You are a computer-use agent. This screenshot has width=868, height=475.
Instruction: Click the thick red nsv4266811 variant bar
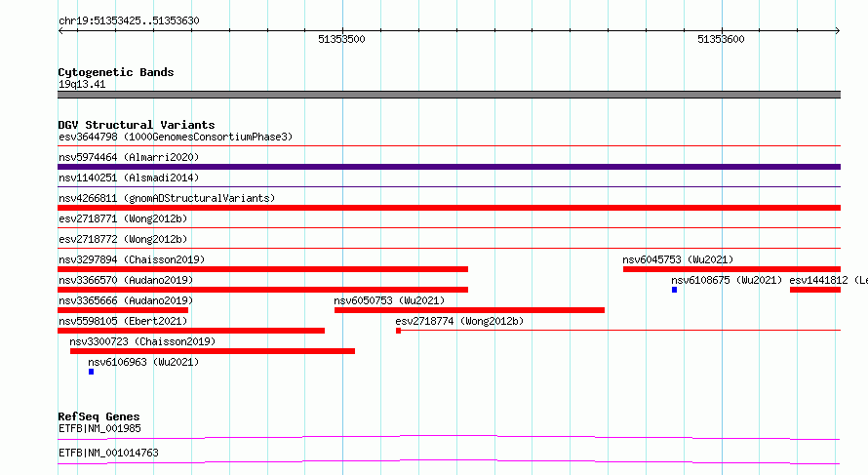pos(449,208)
